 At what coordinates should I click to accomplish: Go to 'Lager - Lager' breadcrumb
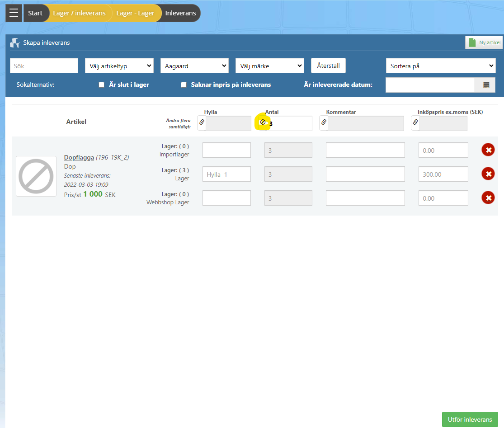click(135, 13)
